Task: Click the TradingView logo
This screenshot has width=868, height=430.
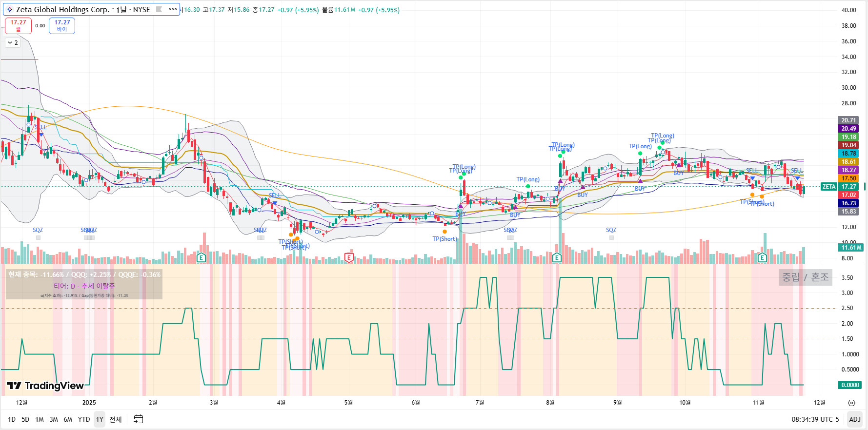Action: pyautogui.click(x=45, y=386)
